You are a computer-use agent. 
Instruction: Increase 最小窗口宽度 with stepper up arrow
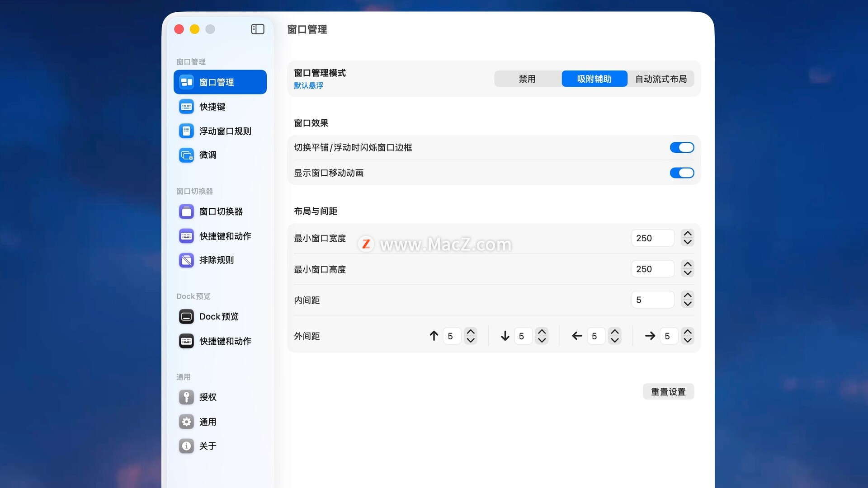pyautogui.click(x=688, y=234)
